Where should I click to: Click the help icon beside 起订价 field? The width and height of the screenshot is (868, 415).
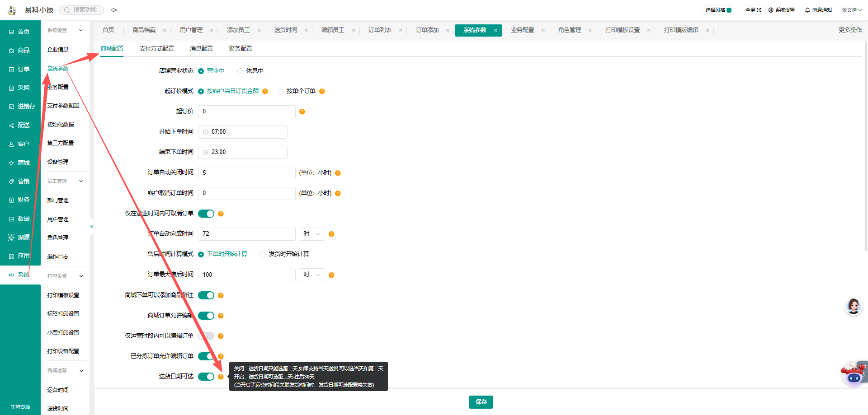point(302,112)
